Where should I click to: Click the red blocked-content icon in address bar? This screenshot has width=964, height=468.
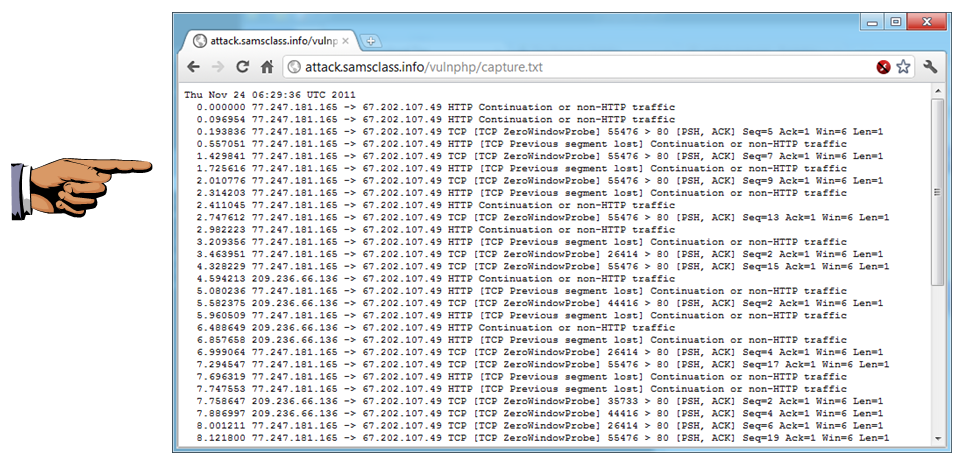click(x=883, y=67)
